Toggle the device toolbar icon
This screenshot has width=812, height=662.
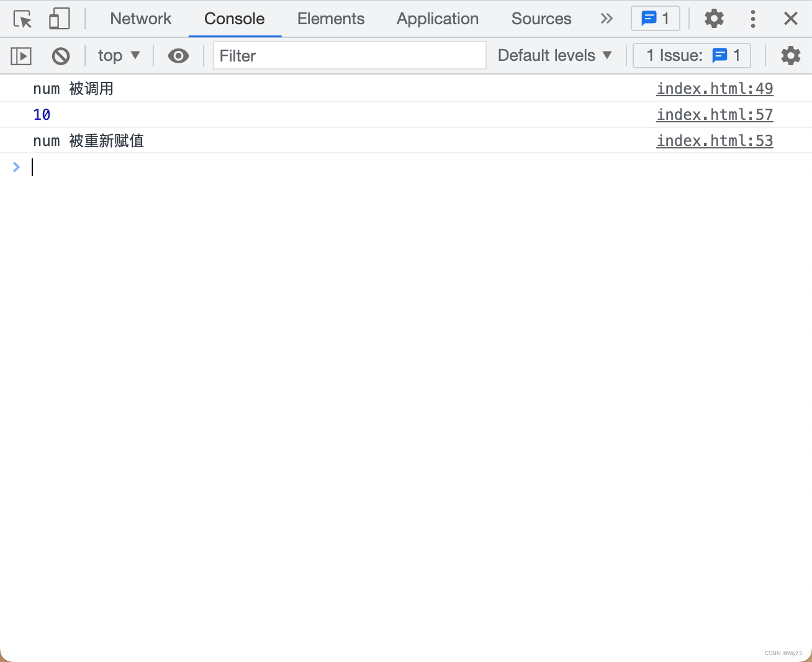(x=59, y=19)
